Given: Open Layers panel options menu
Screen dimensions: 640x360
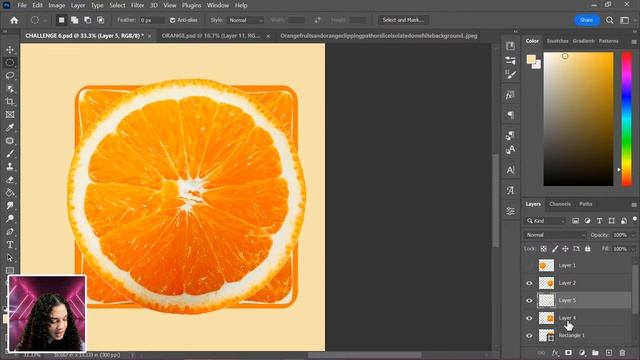Looking at the screenshot, I should point(634,204).
